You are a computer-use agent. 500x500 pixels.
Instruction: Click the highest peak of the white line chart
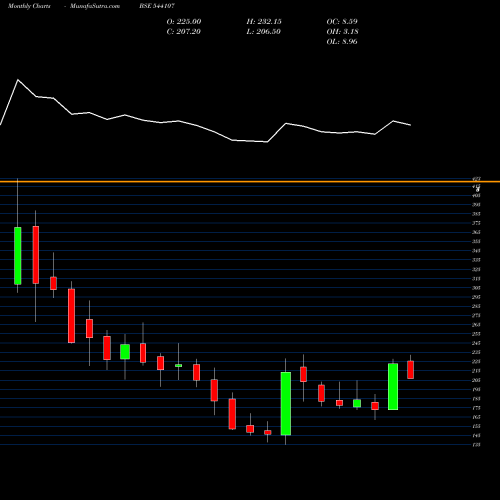(x=18, y=80)
